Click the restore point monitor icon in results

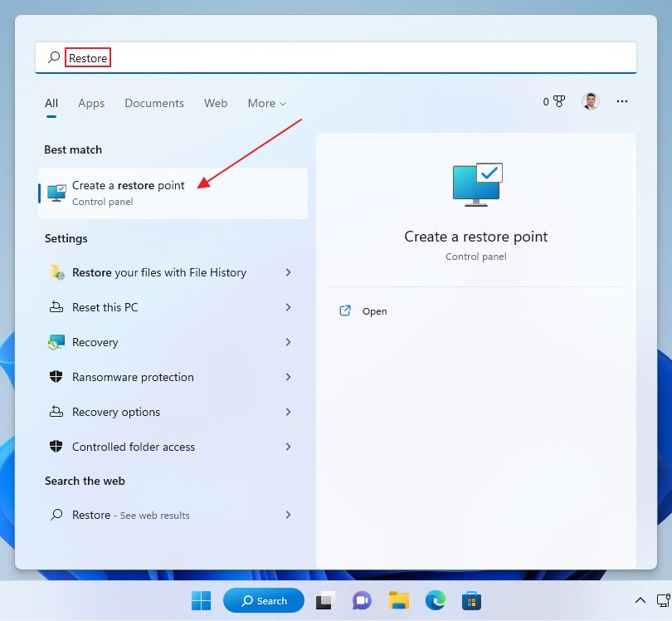click(56, 193)
